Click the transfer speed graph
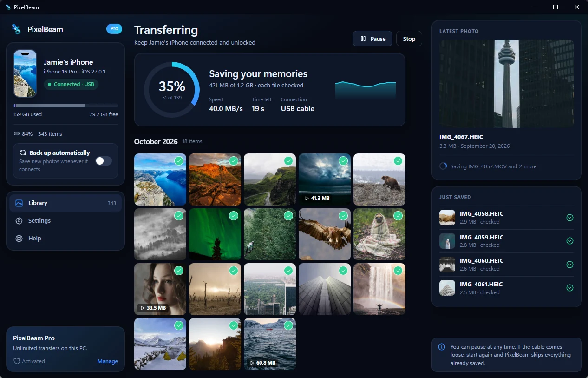The height and width of the screenshot is (378, 588). click(x=366, y=90)
